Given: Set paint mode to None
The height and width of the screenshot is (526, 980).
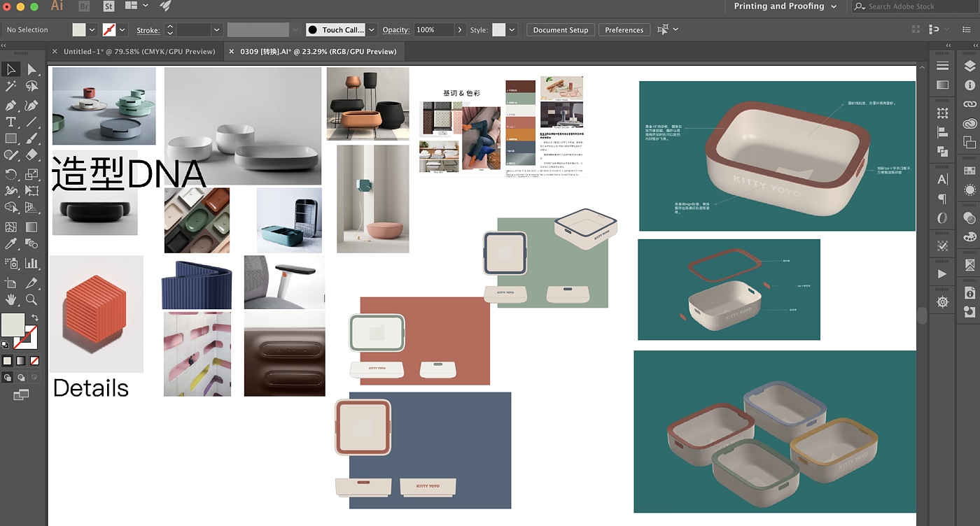Looking at the screenshot, I should 34,361.
